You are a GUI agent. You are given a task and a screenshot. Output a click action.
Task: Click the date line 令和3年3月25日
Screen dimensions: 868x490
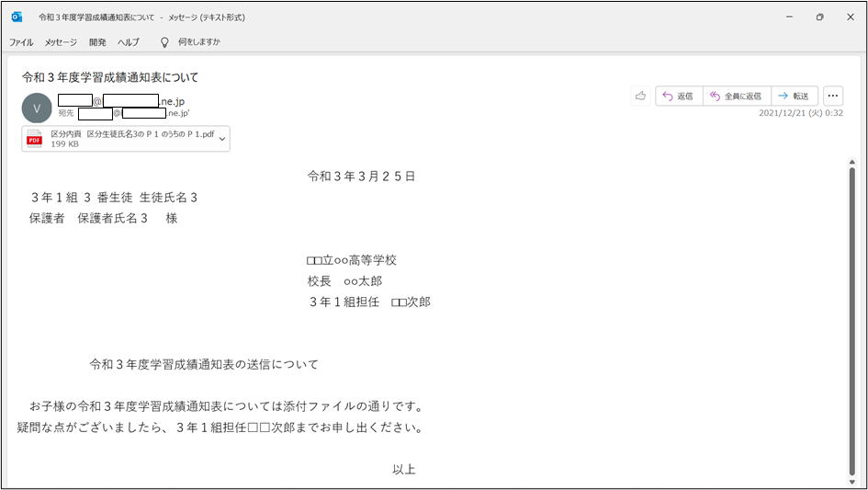coord(362,177)
